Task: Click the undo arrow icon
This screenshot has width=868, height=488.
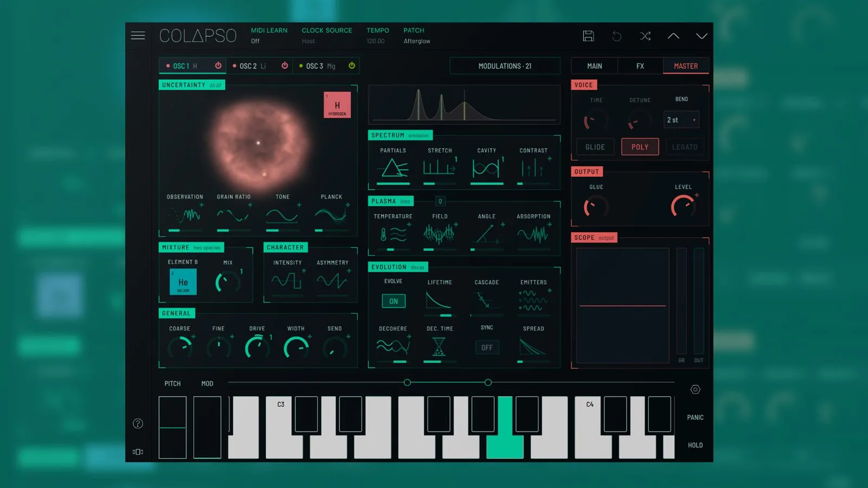Action: click(x=617, y=36)
